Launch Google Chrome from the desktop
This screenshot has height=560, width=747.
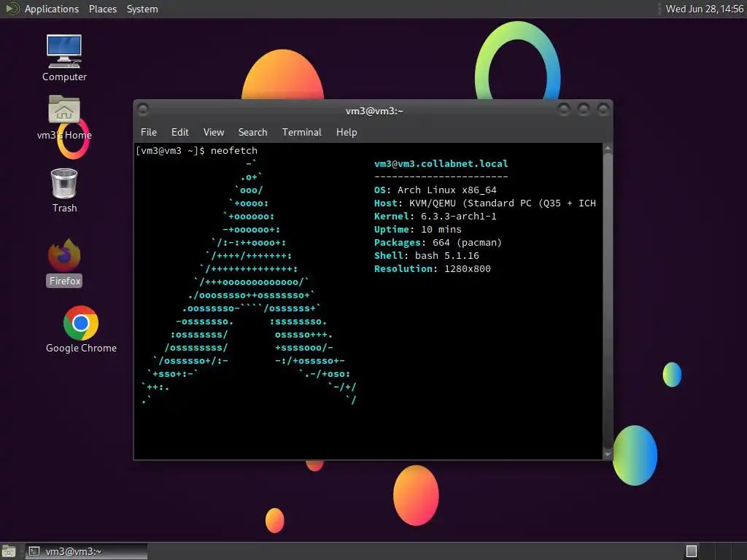coord(81,330)
